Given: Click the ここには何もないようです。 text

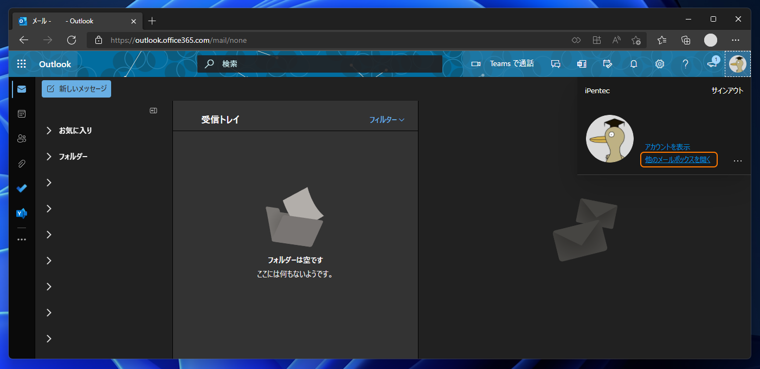Looking at the screenshot, I should 295,274.
